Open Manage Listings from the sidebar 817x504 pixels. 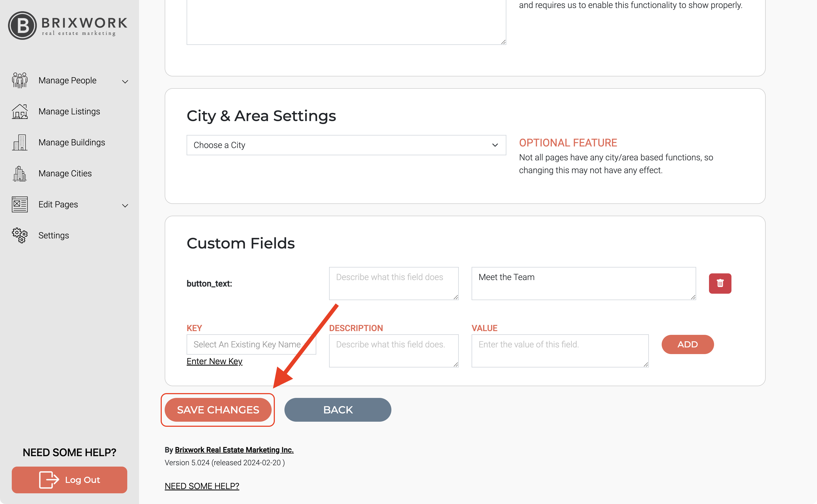click(69, 111)
